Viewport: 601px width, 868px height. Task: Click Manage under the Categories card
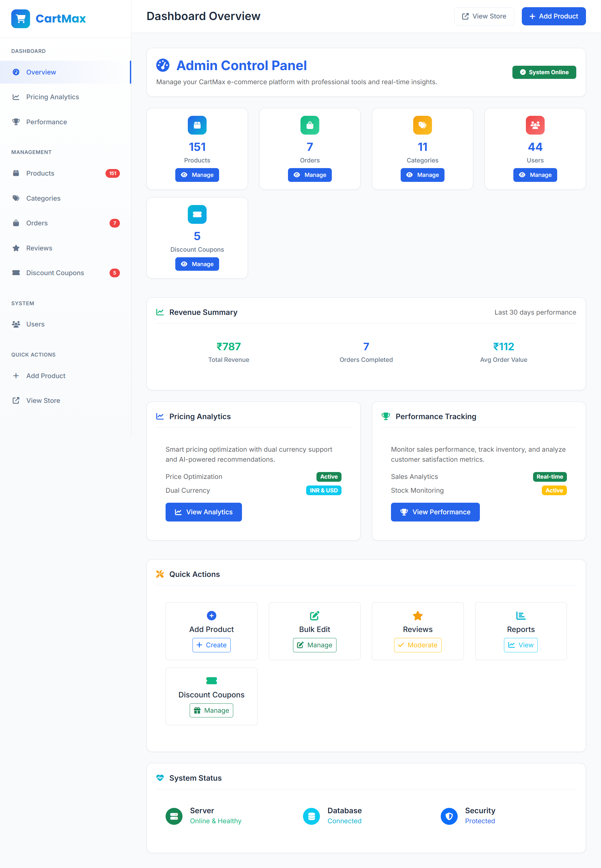coord(422,175)
